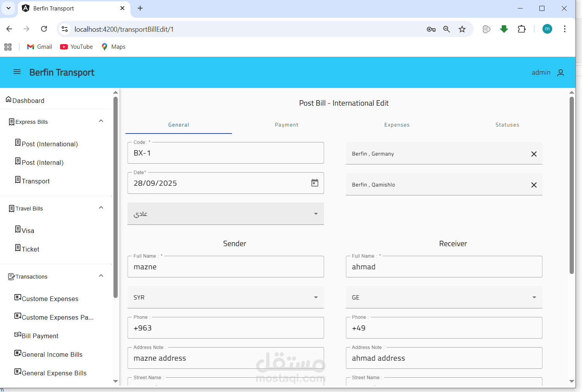Open the sender country SYR dropdown
Image resolution: width=582 pixels, height=392 pixels.
tap(226, 297)
